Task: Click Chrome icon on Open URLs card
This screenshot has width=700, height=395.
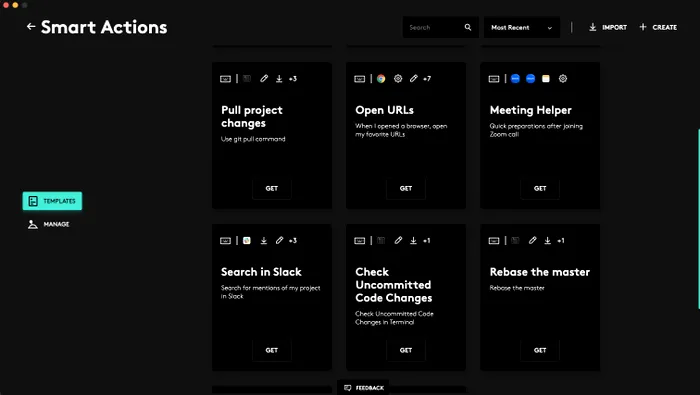Action: tap(381, 79)
